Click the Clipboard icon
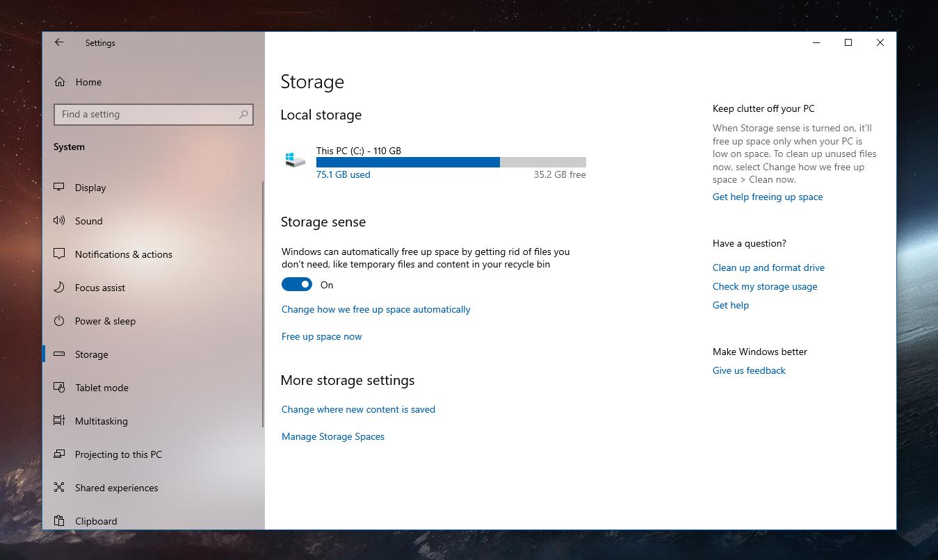 point(59,521)
